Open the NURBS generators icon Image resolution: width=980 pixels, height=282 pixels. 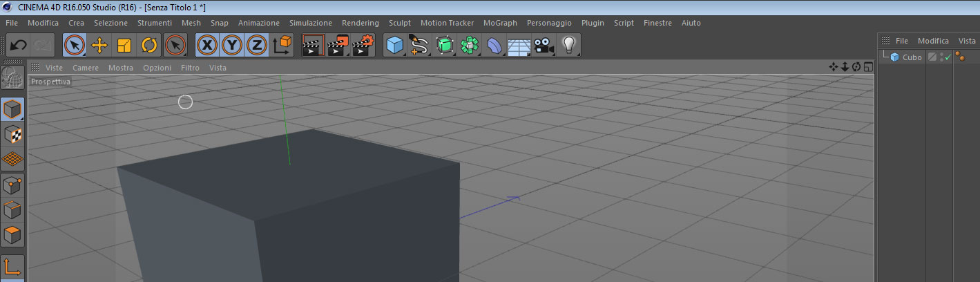[x=444, y=46]
